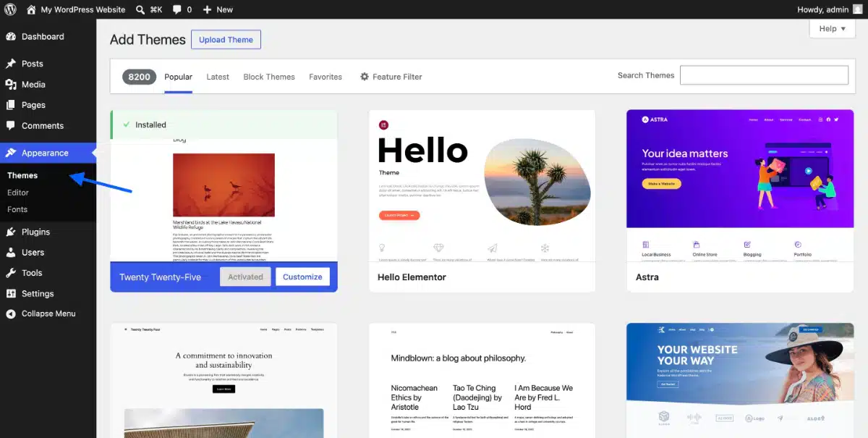The image size is (868, 438).
Task: Open Hello Elementor theme thumbnail
Action: [482, 185]
